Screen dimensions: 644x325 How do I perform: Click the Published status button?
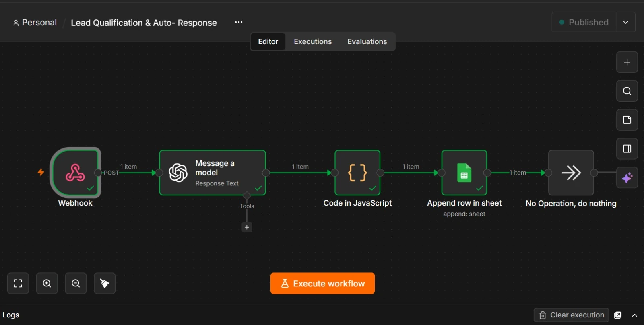[x=584, y=22]
